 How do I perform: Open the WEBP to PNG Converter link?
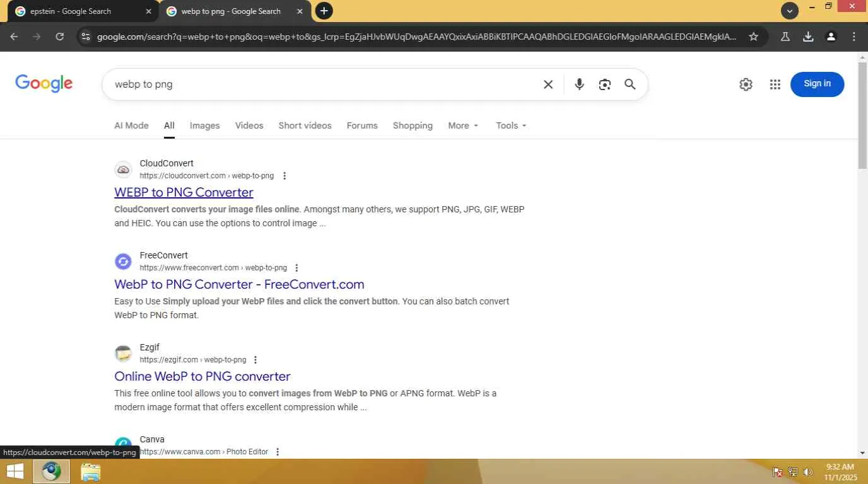click(x=184, y=192)
